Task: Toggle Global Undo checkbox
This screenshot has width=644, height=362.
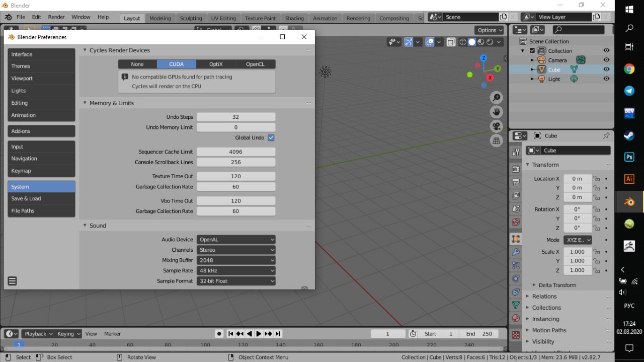Action: coord(271,137)
